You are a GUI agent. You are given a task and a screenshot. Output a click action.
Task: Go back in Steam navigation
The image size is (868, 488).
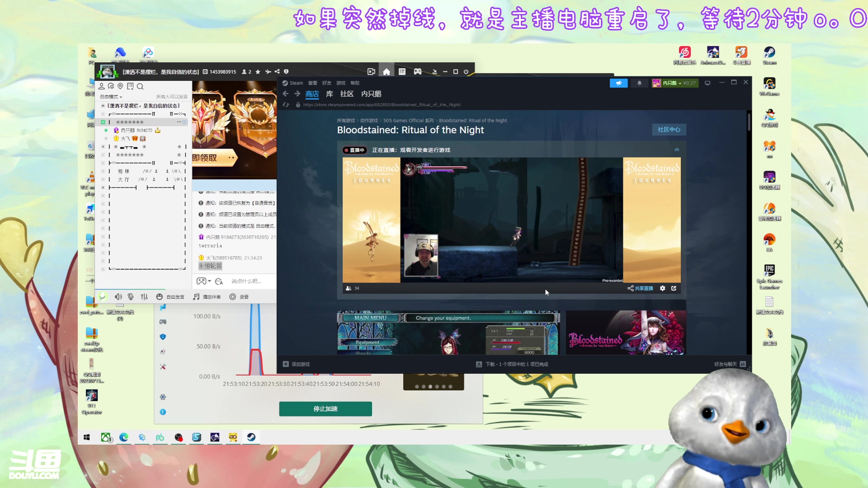click(285, 94)
